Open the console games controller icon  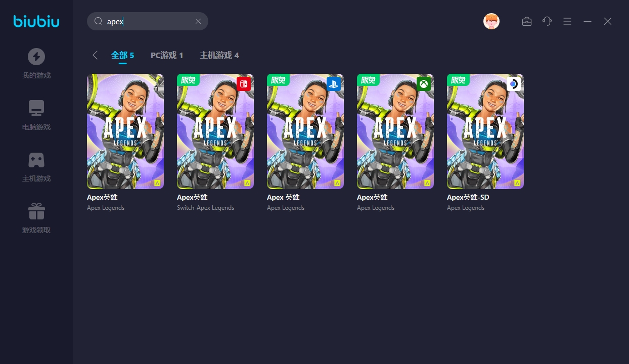tap(36, 160)
